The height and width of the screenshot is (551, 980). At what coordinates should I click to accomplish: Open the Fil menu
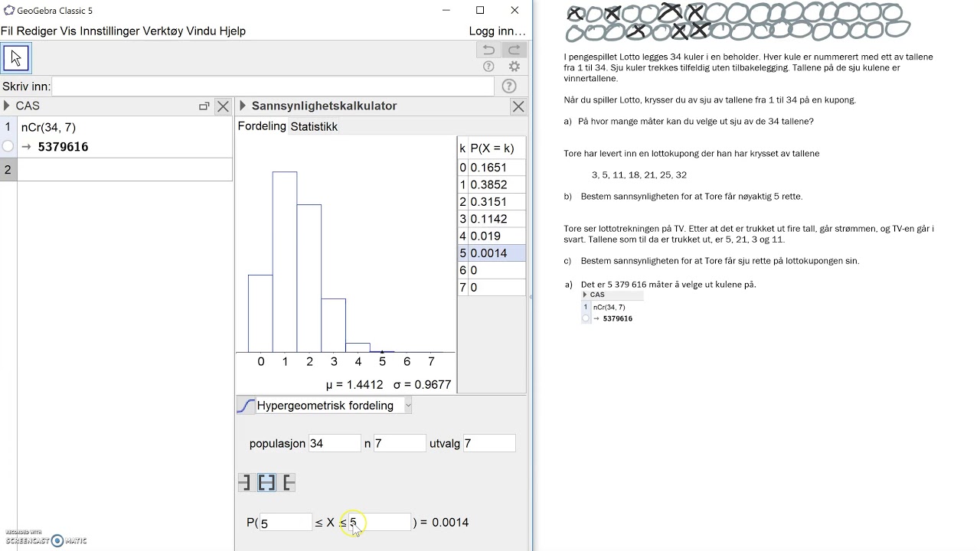[x=7, y=31]
